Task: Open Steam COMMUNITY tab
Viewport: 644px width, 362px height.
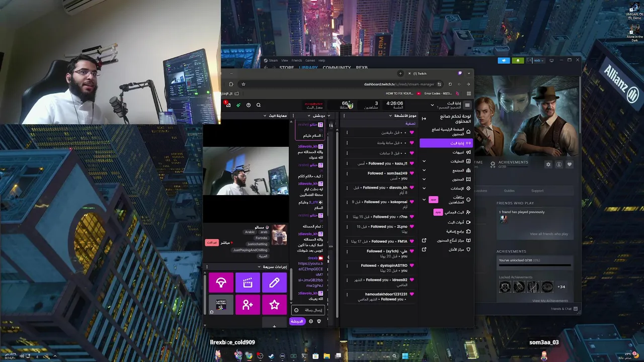Action: 337,67
